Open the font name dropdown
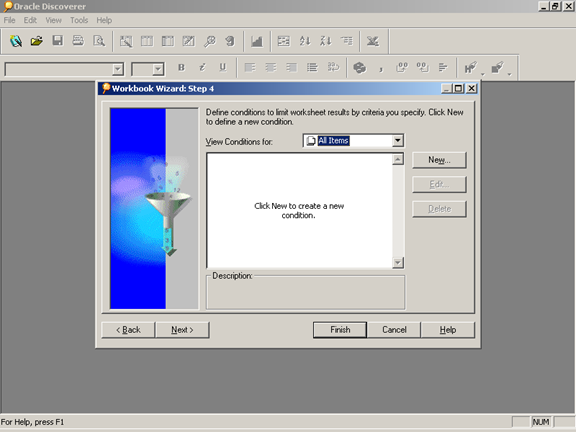Viewport: 576px width, 432px height. click(x=118, y=69)
